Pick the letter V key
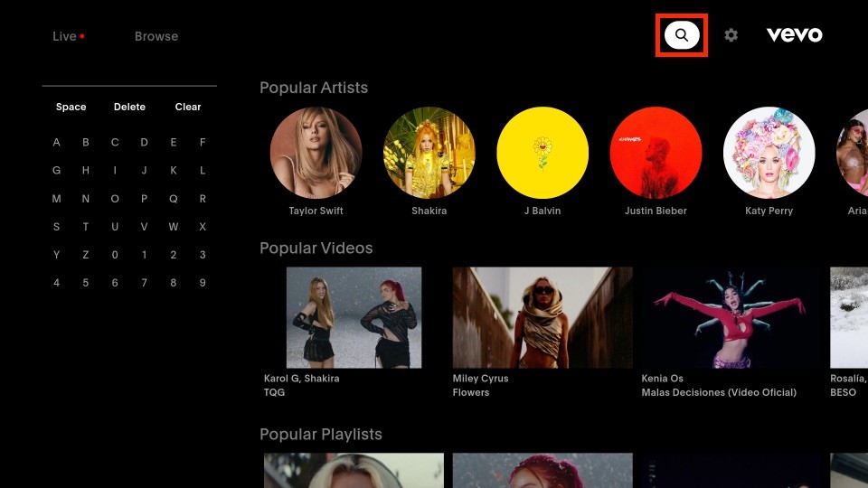Viewport: 868px width, 488px height. point(144,227)
